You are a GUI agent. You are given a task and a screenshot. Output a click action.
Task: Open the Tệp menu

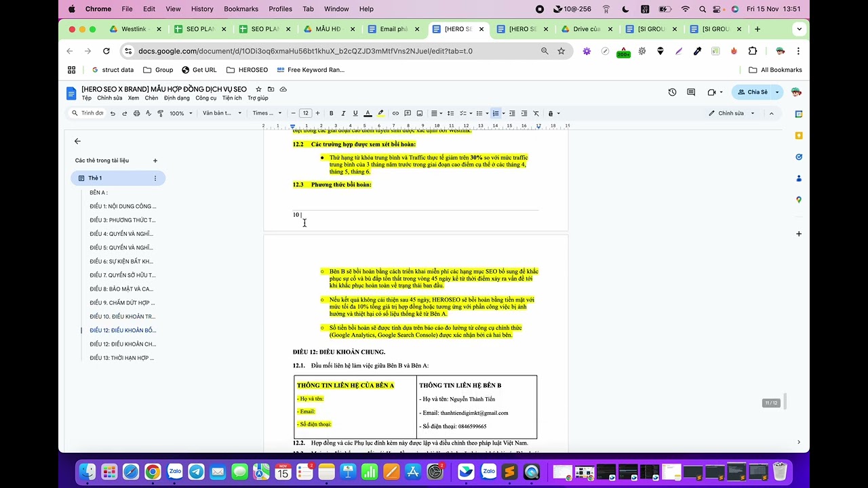[87, 98]
